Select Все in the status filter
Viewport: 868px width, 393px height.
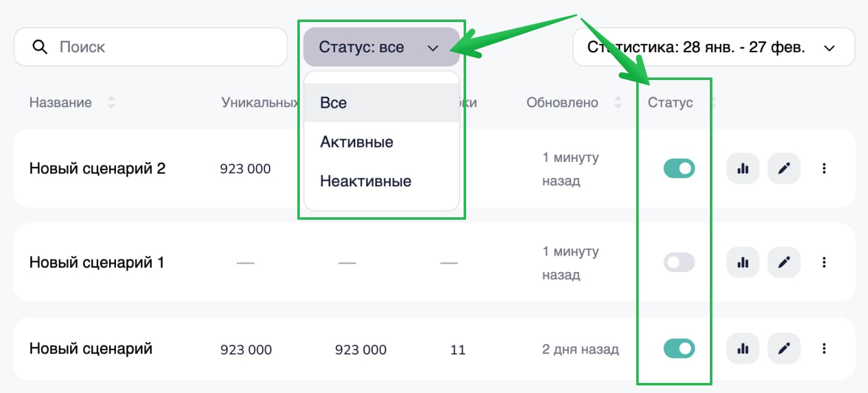pos(381,103)
